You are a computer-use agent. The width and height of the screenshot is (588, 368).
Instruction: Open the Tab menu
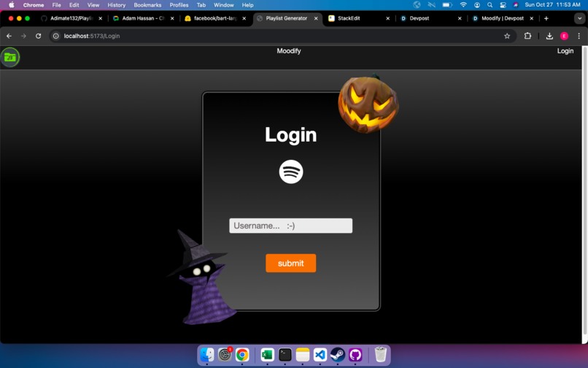point(201,5)
